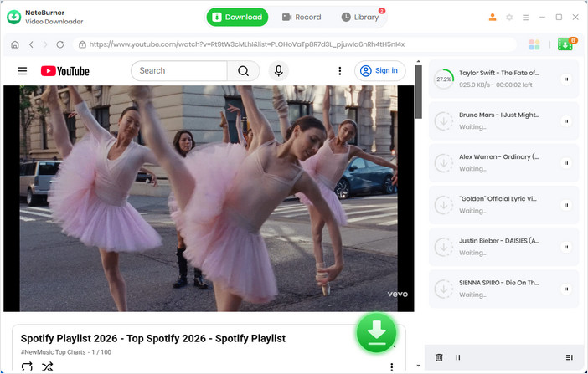Click Justin Bieber waiting download icon
Image resolution: width=588 pixels, height=374 pixels.
pyautogui.click(x=444, y=247)
